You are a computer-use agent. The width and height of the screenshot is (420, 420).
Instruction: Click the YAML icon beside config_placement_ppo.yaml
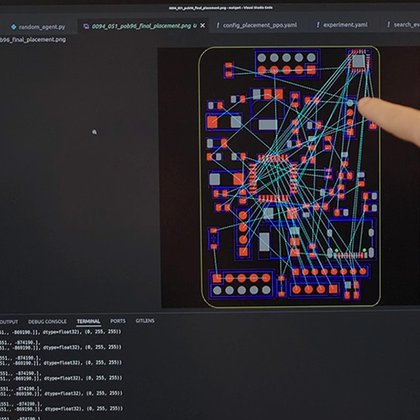[x=218, y=25]
